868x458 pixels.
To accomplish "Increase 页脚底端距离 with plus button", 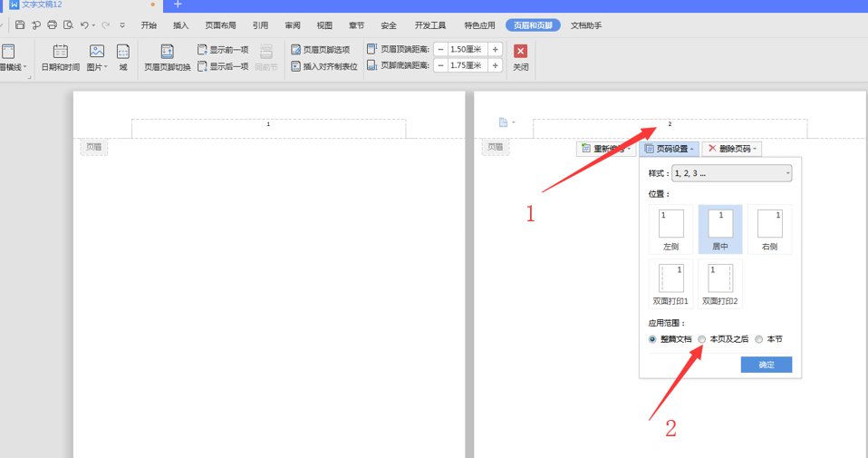I will pos(496,65).
